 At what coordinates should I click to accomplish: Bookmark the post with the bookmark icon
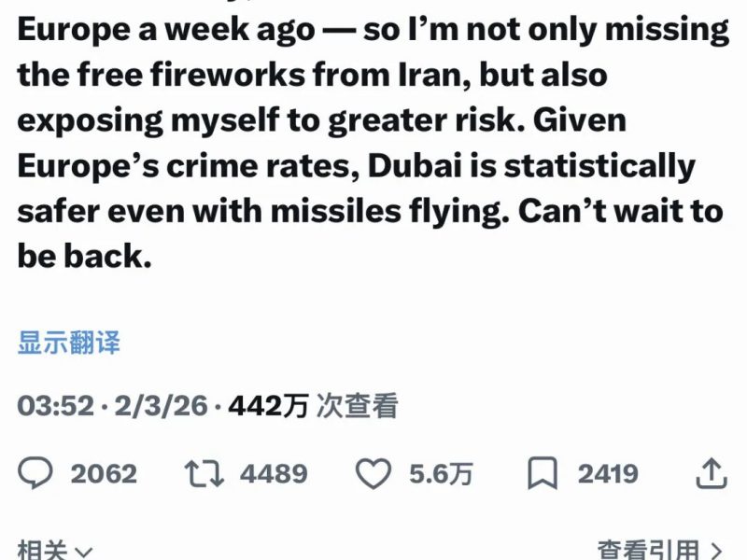click(542, 473)
